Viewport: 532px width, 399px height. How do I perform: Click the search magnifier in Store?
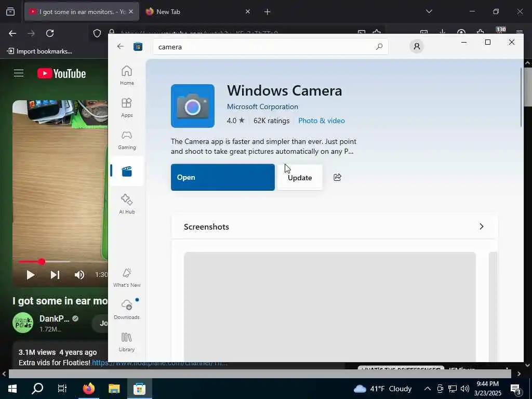tap(379, 46)
